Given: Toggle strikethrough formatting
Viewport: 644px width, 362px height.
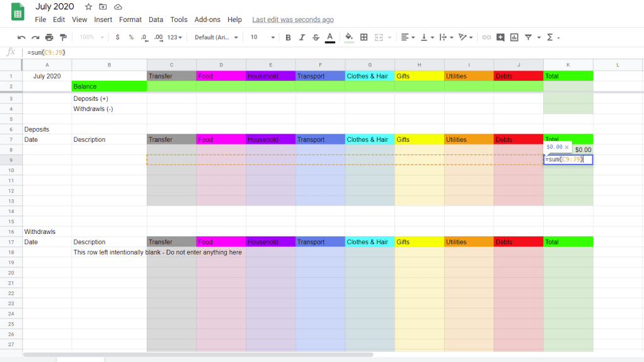Looking at the screenshot, I should 315,38.
